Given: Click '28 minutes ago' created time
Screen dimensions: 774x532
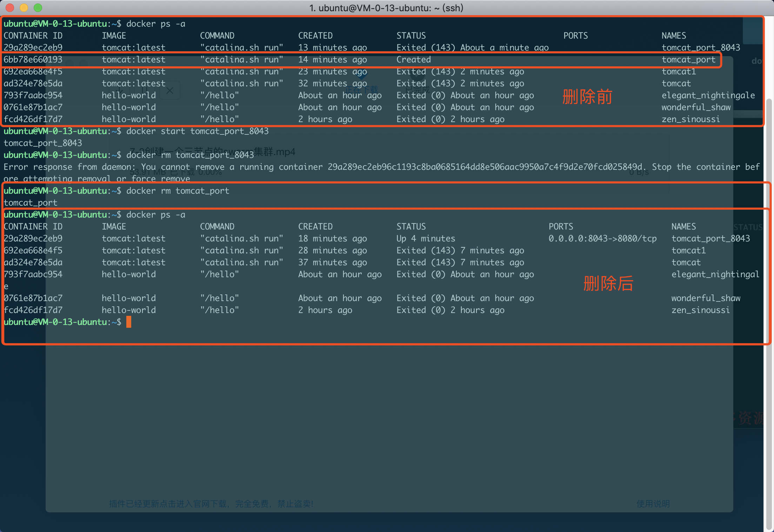Looking at the screenshot, I should pyautogui.click(x=333, y=250).
